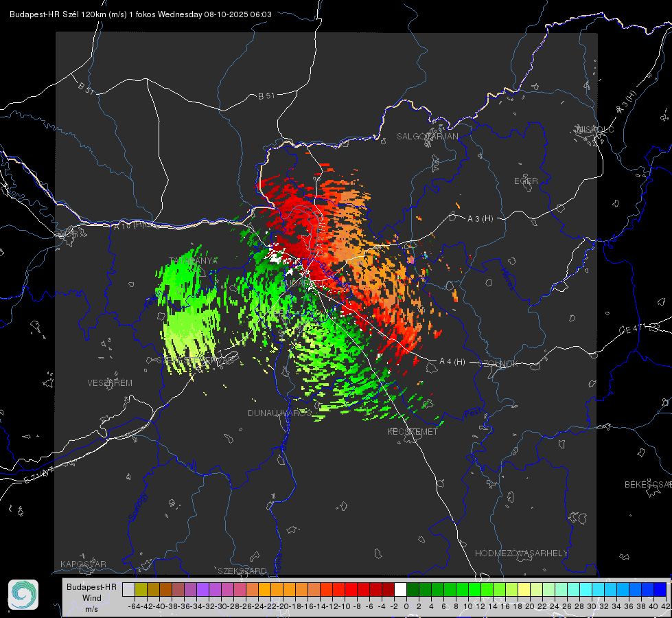Image resolution: width=672 pixels, height=618 pixels.
Task: Click the A 4 (H) road label
Action: point(452,362)
